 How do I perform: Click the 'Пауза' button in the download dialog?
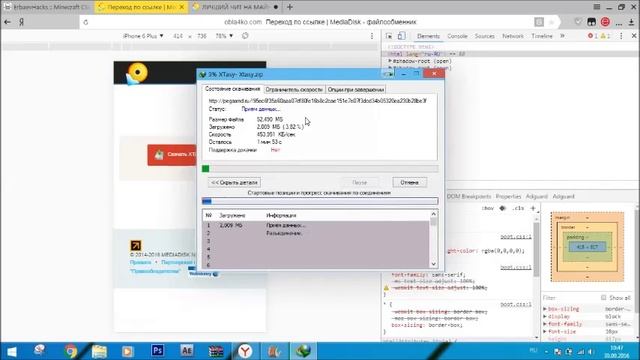360,182
